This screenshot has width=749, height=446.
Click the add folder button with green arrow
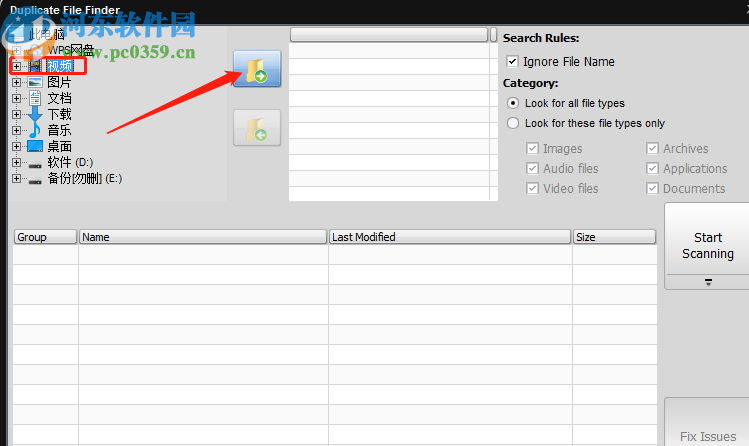pyautogui.click(x=257, y=69)
